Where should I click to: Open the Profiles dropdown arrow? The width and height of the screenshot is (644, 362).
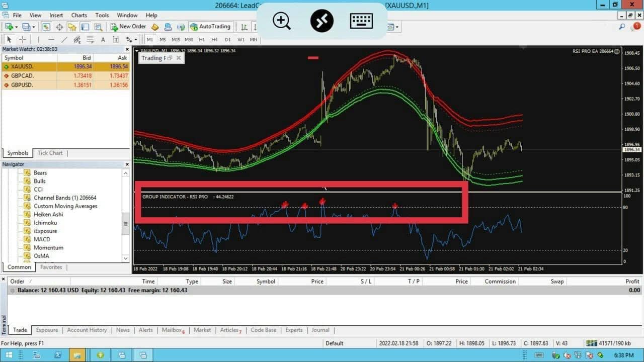pyautogui.click(x=34, y=27)
